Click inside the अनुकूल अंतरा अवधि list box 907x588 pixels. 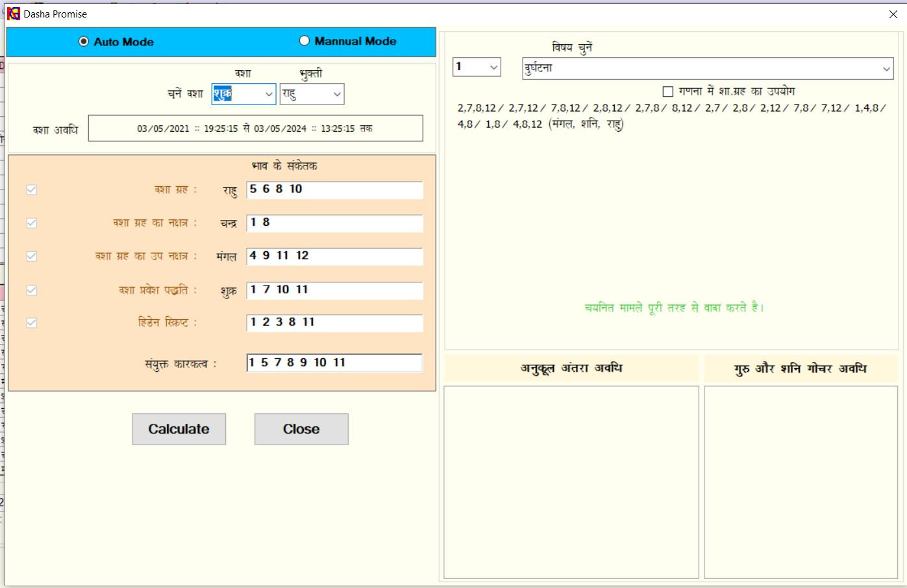click(571, 482)
